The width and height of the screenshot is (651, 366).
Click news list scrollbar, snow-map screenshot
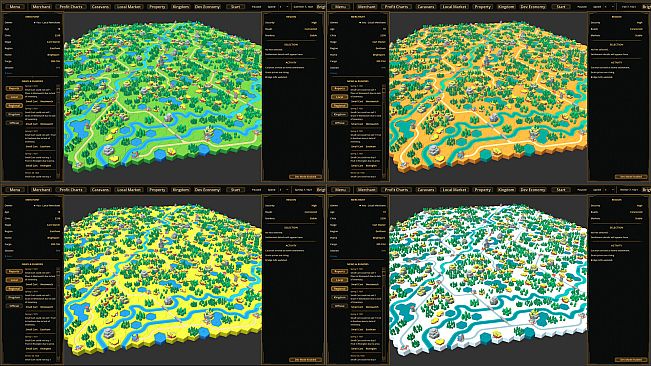(384, 315)
